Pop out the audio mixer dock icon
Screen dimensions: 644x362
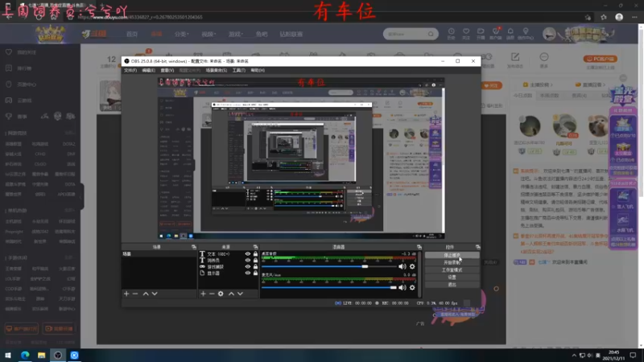419,247
